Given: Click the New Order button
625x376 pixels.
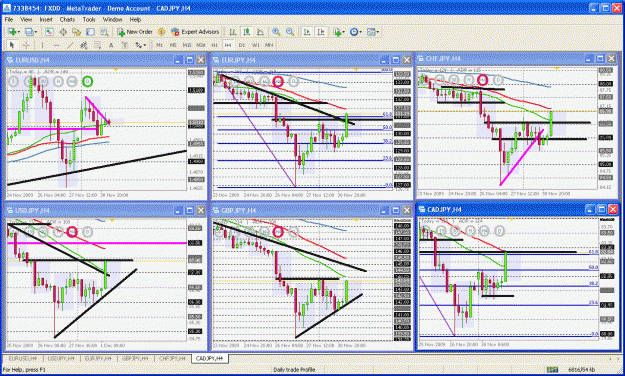Looking at the screenshot, I should pyautogui.click(x=135, y=32).
